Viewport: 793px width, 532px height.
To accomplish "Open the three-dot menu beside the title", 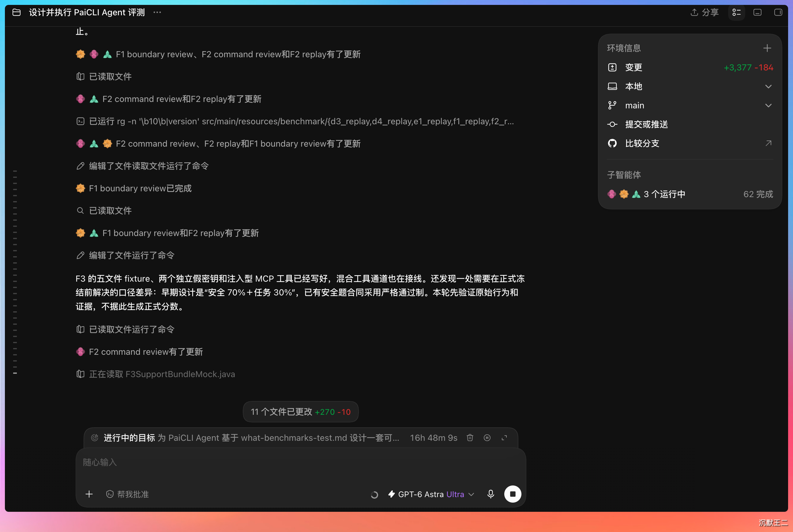I will point(157,13).
